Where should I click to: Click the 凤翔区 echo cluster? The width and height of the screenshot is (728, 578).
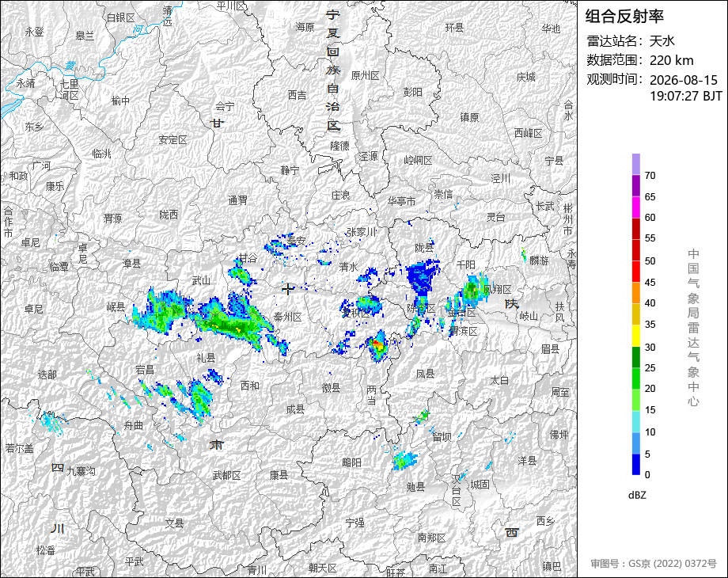point(473,290)
